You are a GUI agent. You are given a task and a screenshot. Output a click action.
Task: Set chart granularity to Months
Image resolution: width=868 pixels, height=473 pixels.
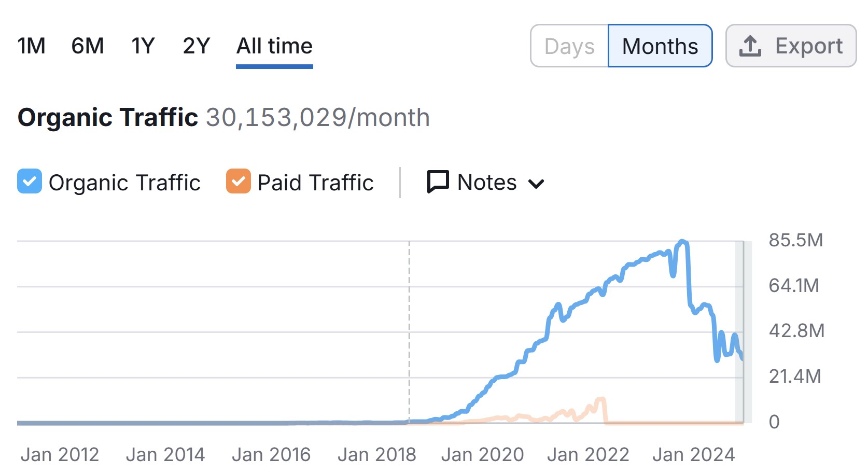click(x=660, y=46)
